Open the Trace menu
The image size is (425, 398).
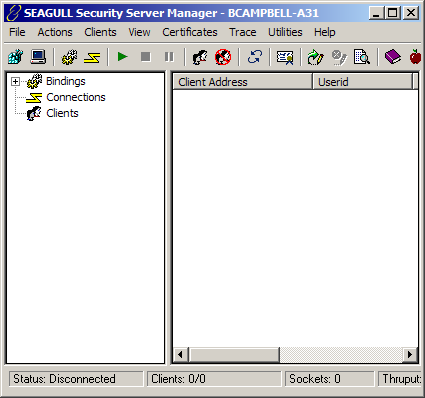(243, 32)
